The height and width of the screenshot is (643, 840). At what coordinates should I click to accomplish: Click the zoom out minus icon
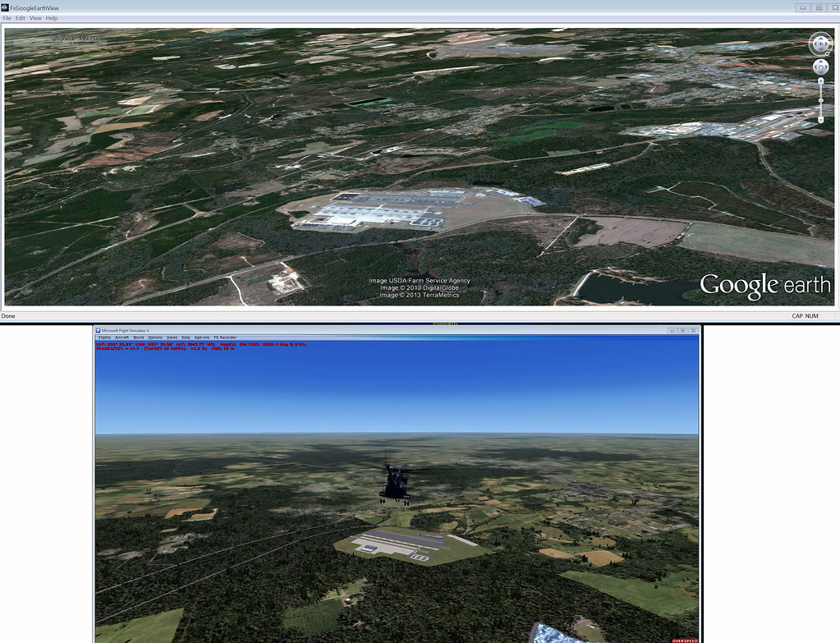pyautogui.click(x=820, y=119)
